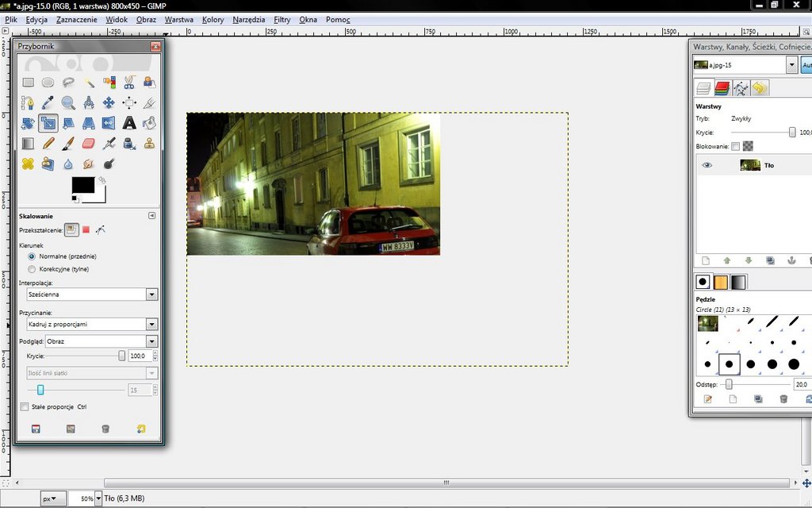Select the Paths tool
The image size is (812, 508).
click(x=28, y=102)
